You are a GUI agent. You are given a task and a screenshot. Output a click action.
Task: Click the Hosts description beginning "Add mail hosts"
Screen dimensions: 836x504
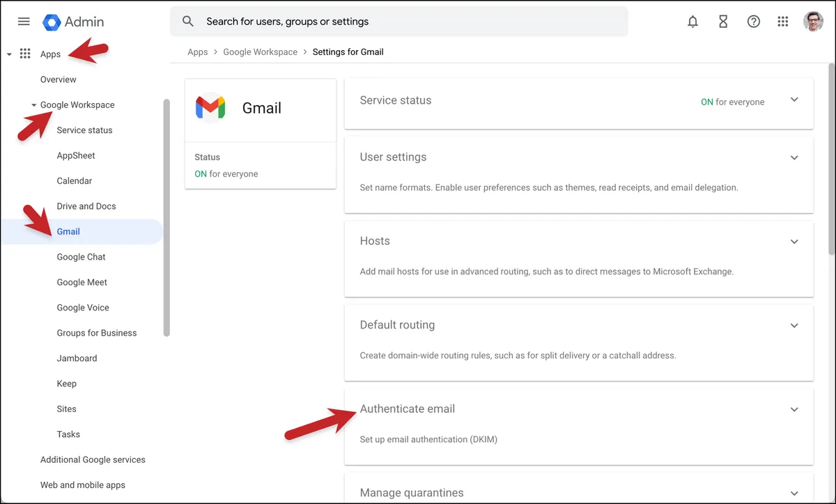click(x=547, y=271)
